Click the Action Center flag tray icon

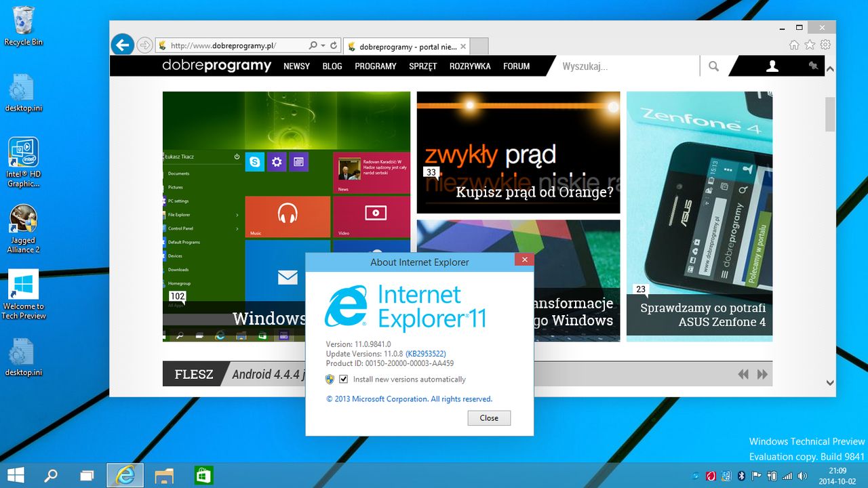756,475
